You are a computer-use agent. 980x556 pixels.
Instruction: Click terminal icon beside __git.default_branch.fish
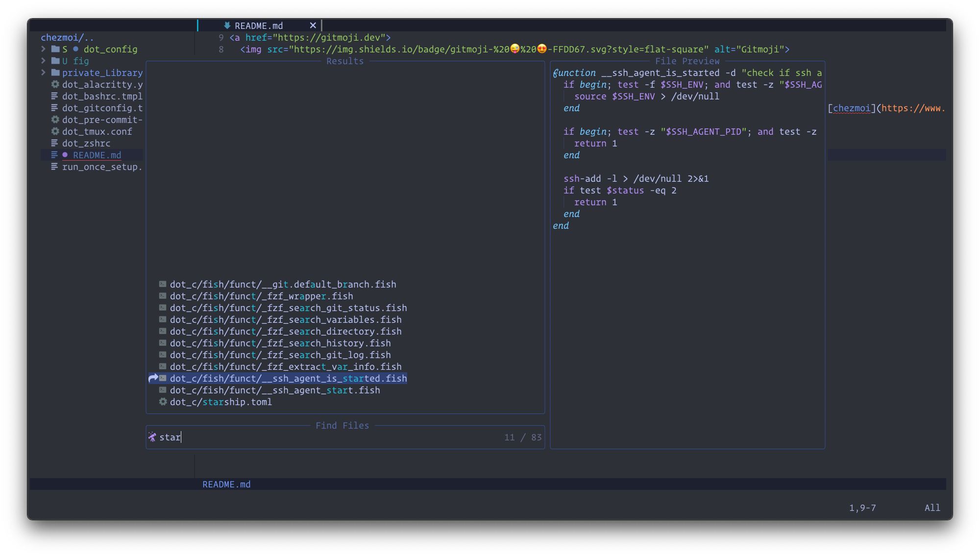coord(163,284)
